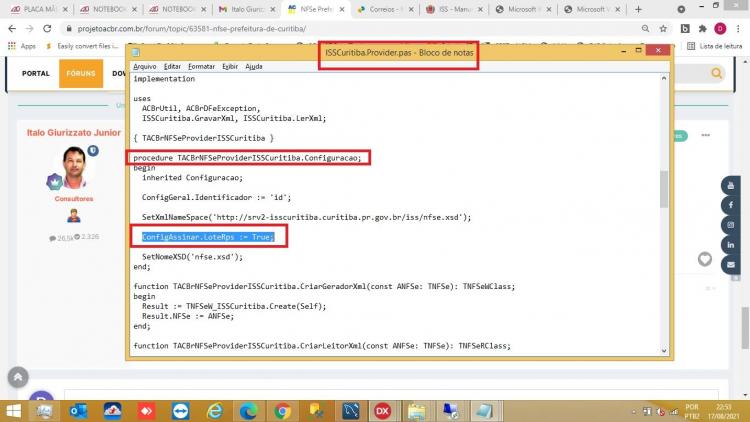Open Facebook social sidebar icon
This screenshot has width=750, height=422.
pos(730,205)
